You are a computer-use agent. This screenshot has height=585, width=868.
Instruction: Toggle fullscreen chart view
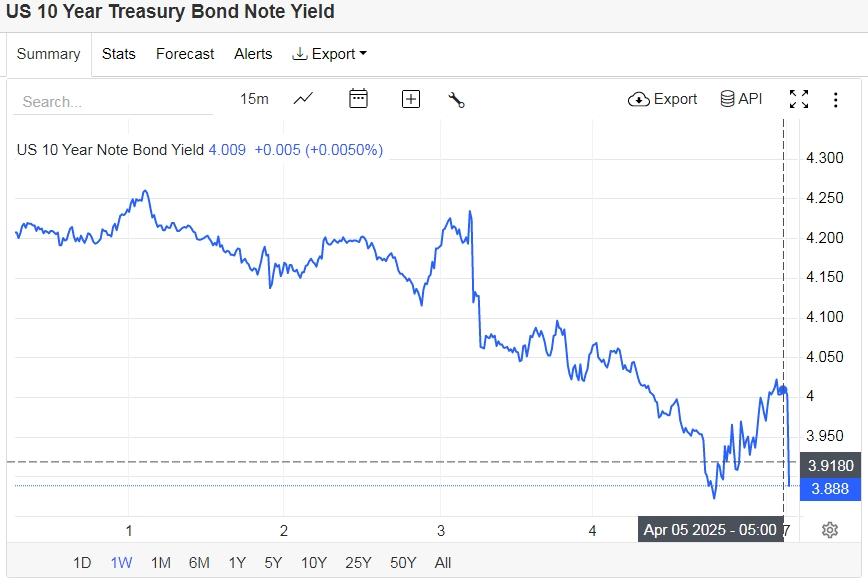(x=798, y=99)
